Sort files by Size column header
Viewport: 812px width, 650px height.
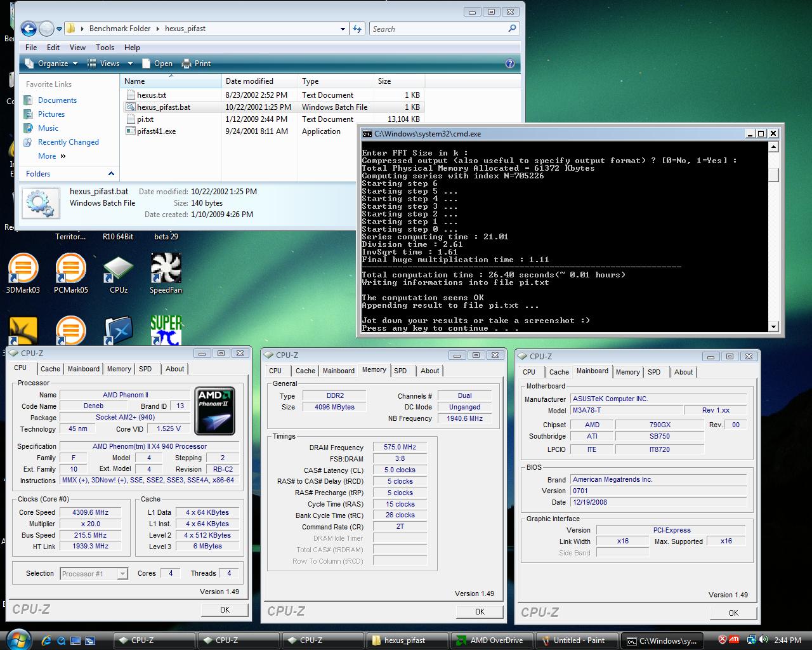pos(398,81)
